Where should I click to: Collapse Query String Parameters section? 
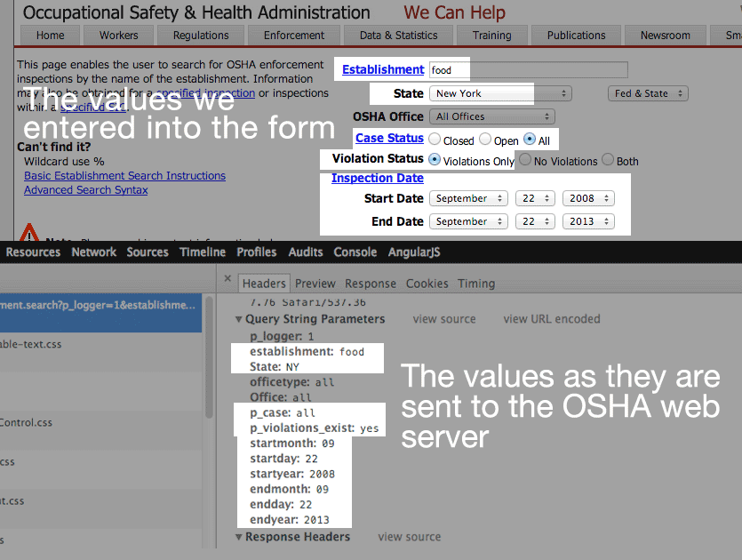(x=239, y=319)
